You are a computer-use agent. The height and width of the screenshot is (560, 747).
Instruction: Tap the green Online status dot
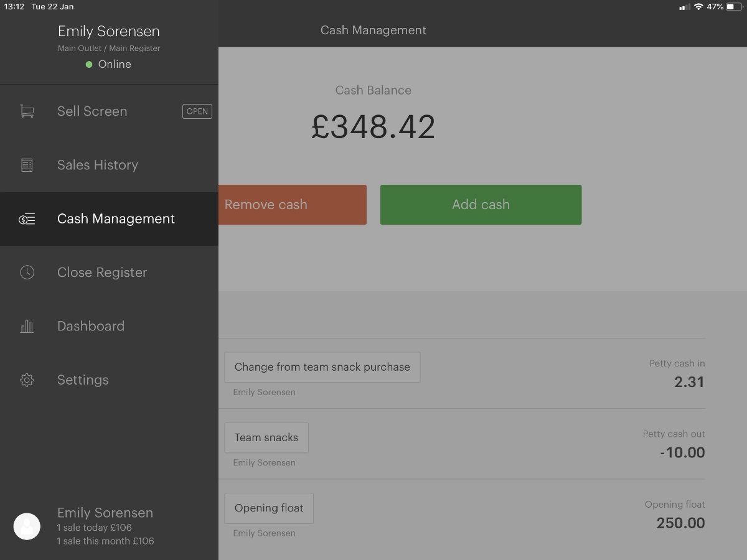click(x=89, y=64)
